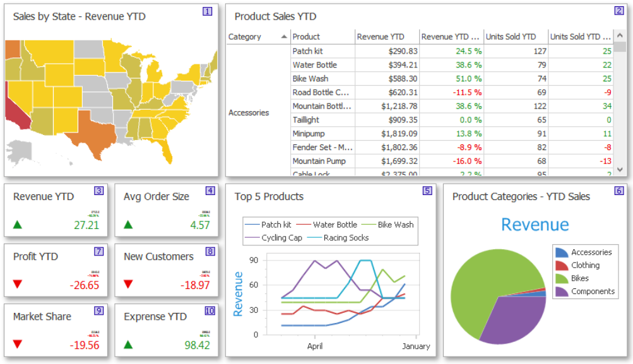
Task: Click the grid scrollbar up arrow
Action: (620, 35)
